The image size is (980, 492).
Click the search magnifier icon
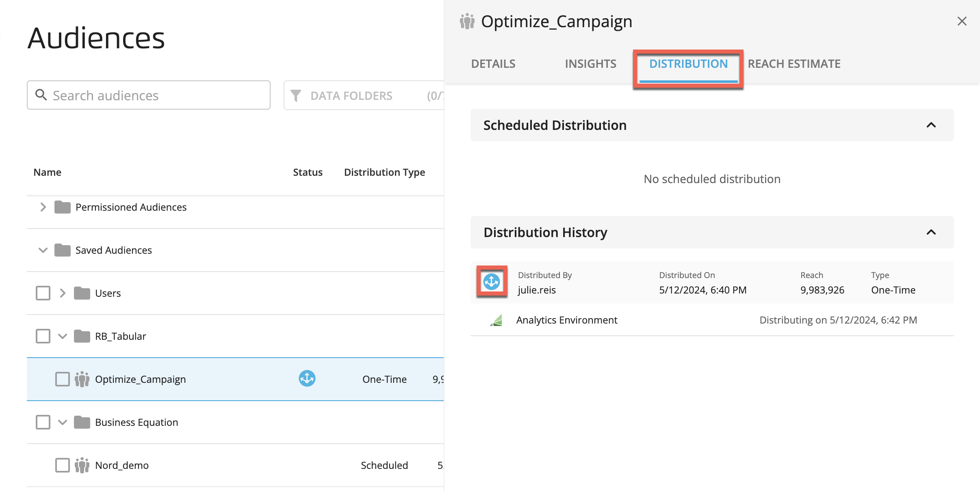[41, 95]
